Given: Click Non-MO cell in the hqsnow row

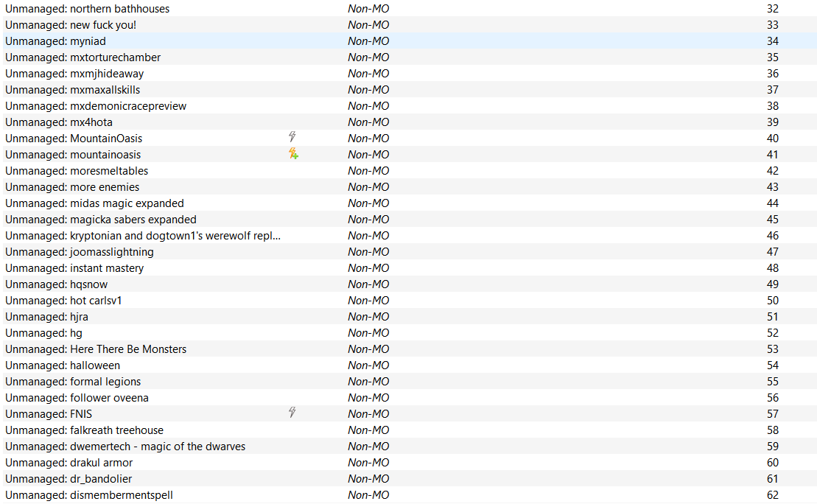Looking at the screenshot, I should point(368,284).
